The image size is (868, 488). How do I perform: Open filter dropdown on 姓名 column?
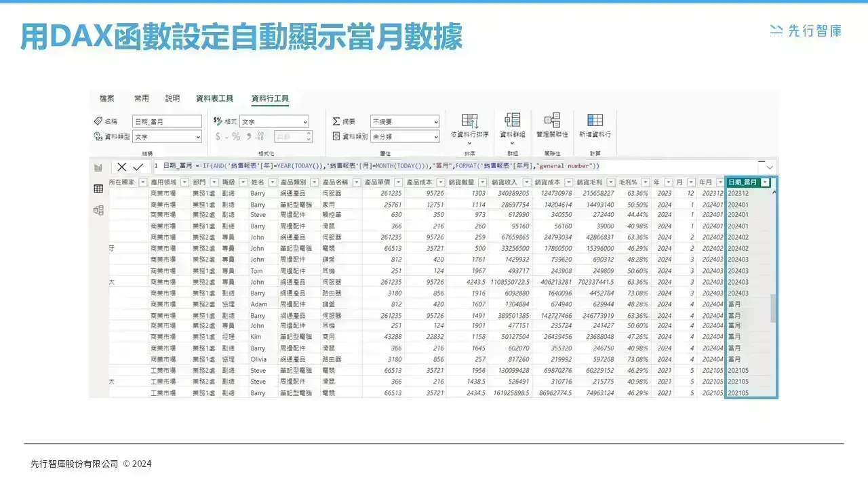[x=273, y=182]
